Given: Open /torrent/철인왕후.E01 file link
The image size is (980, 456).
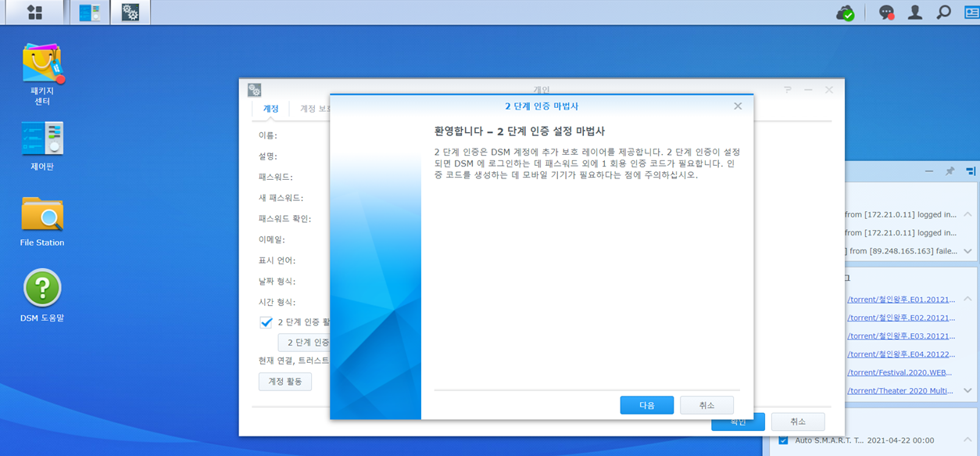Looking at the screenshot, I should pyautogui.click(x=901, y=299).
